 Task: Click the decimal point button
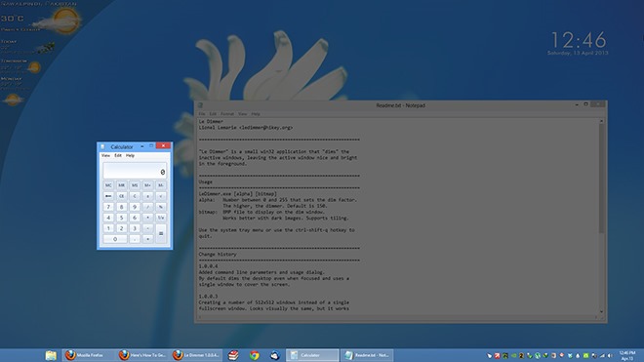[135, 239]
